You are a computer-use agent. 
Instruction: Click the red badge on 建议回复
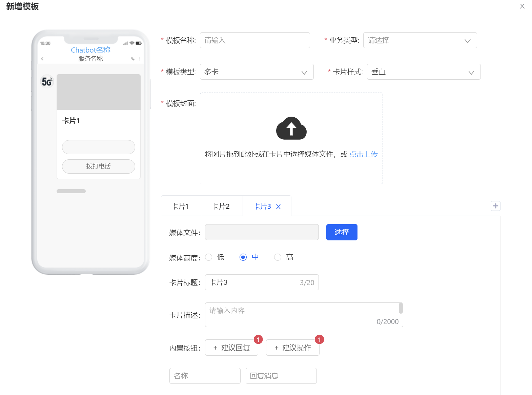(258, 339)
